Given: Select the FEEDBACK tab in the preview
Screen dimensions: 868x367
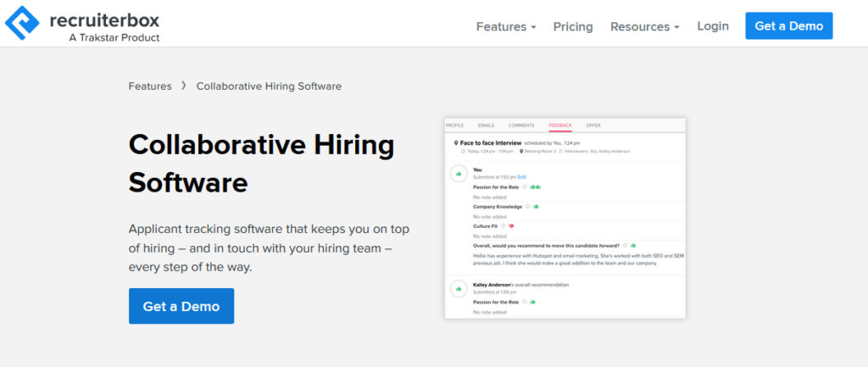Looking at the screenshot, I should (x=560, y=125).
